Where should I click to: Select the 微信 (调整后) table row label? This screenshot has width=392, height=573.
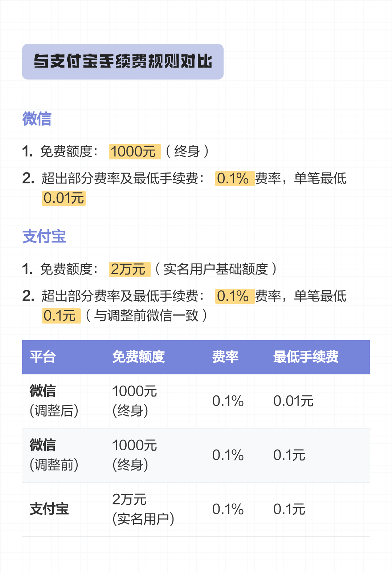[54, 401]
